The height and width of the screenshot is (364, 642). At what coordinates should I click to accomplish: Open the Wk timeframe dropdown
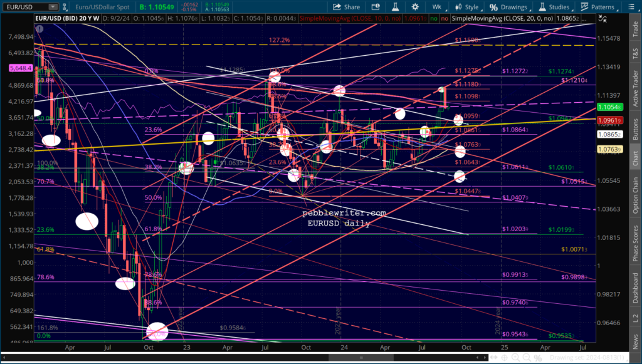(x=439, y=7)
